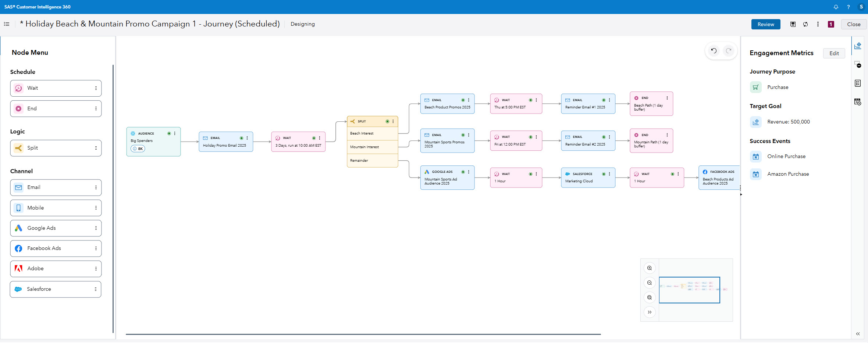Viewport: 868px width, 343px height.
Task: Open the Google Ads item's three-dot menu
Action: [96, 228]
